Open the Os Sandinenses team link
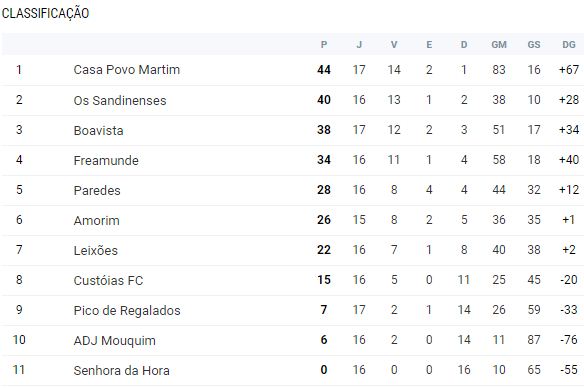Image resolution: width=584 pixels, height=388 pixels. (120, 100)
